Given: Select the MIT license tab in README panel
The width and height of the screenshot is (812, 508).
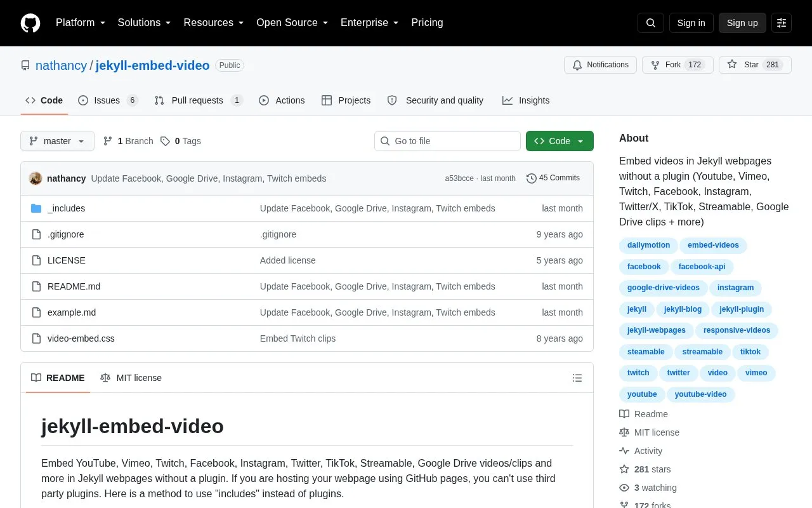Looking at the screenshot, I should click(x=131, y=378).
